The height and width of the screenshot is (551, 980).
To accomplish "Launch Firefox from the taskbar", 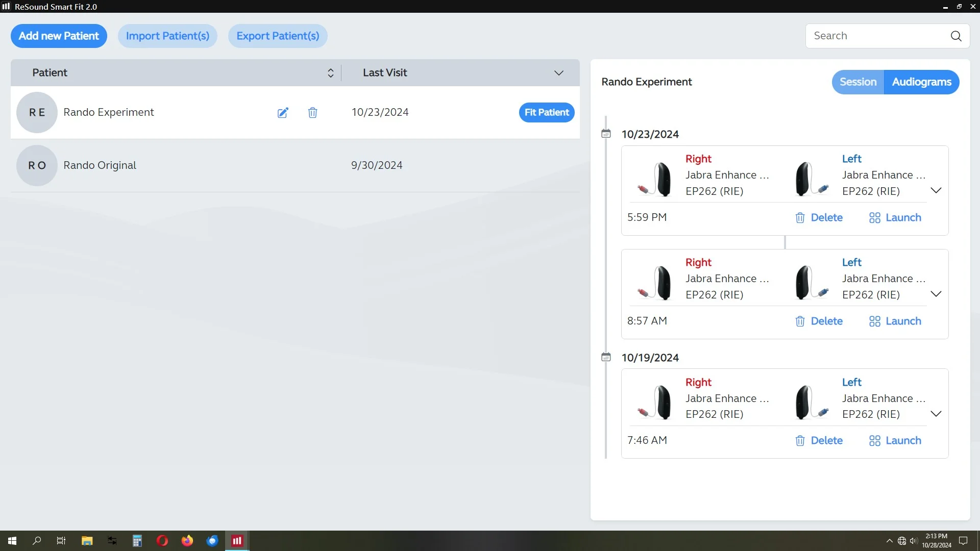I will (x=187, y=541).
